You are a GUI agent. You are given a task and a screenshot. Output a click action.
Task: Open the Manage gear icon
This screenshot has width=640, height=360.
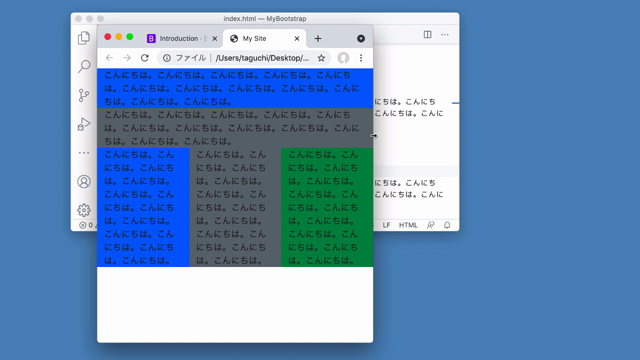(x=84, y=210)
